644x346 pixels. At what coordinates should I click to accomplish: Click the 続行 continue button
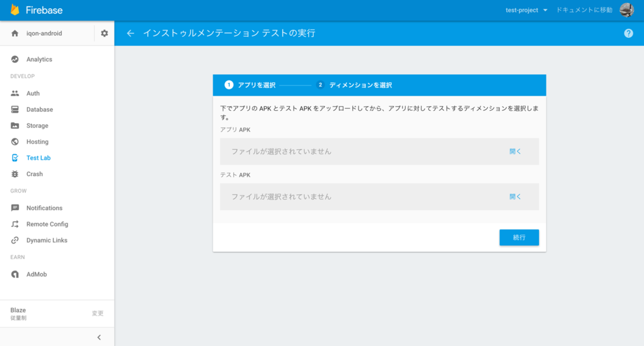pyautogui.click(x=519, y=238)
